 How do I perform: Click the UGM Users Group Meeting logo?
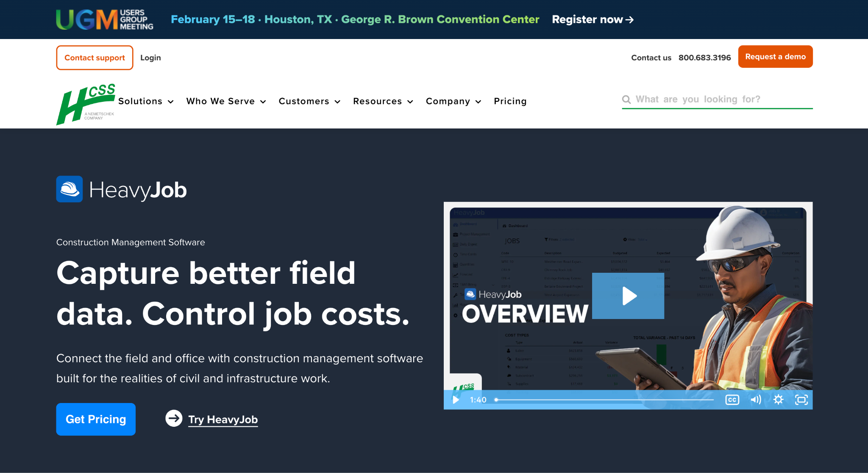pos(105,20)
